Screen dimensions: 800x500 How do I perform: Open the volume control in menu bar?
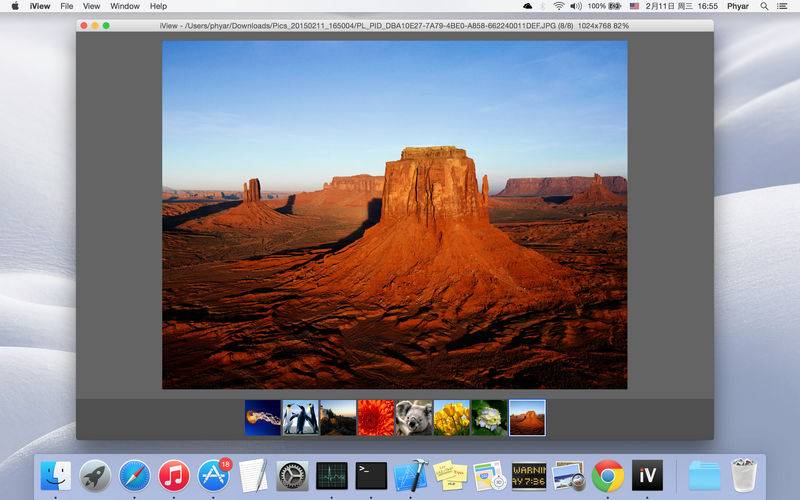576,6
